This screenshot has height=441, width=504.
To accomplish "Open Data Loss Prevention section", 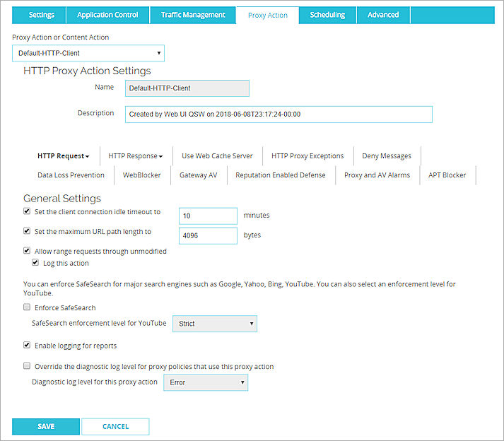I will (x=71, y=175).
